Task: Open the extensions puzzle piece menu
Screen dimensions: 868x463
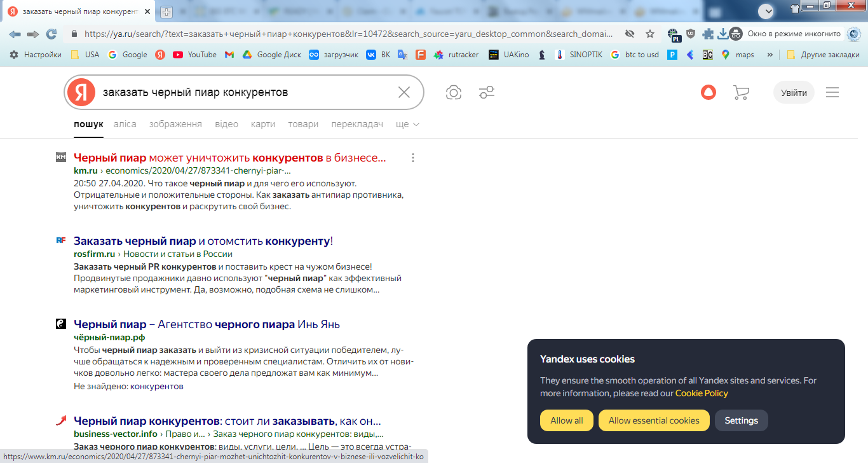Action: tap(708, 34)
